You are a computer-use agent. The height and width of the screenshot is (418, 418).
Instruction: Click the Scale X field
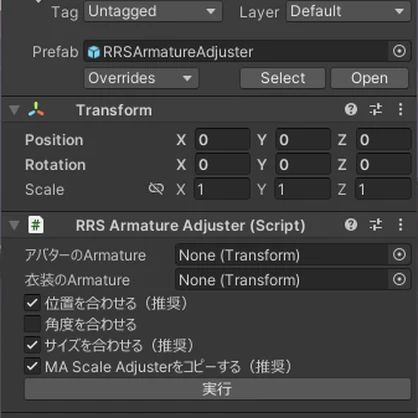222,189
